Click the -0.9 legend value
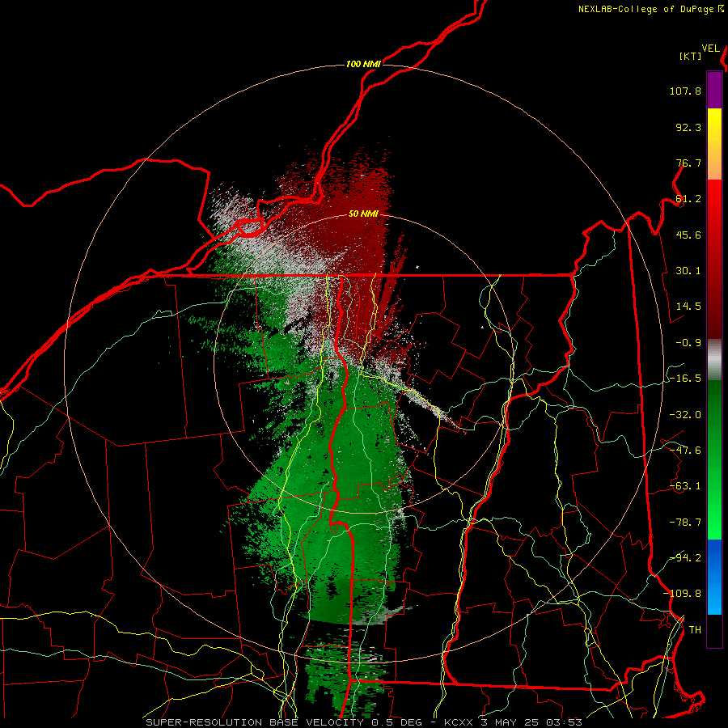The height and width of the screenshot is (728, 728). (688, 343)
